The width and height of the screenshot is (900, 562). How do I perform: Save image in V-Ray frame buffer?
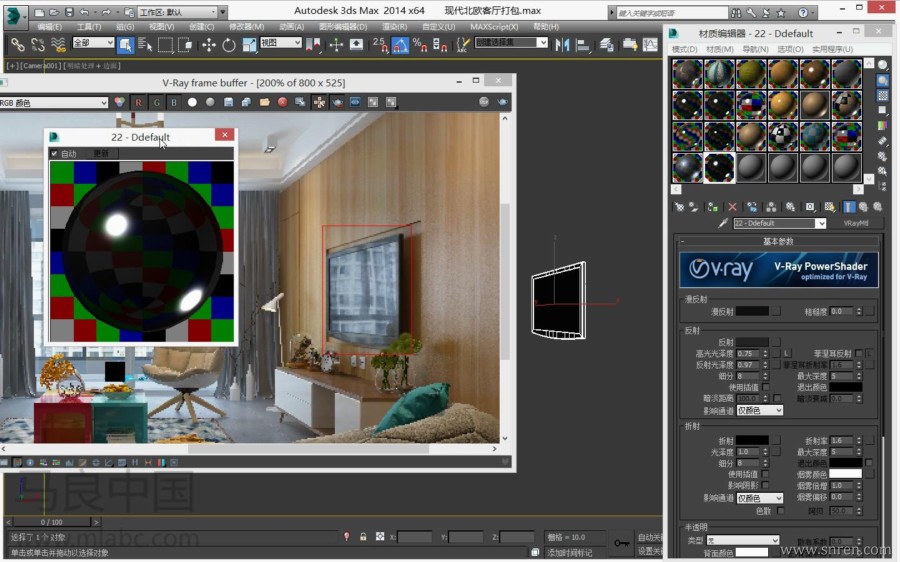click(228, 102)
